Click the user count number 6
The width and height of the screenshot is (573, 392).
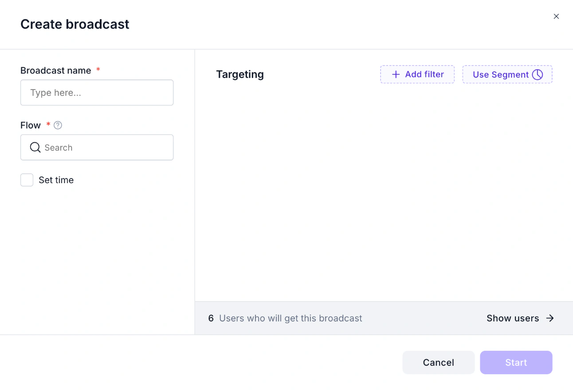coord(211,318)
